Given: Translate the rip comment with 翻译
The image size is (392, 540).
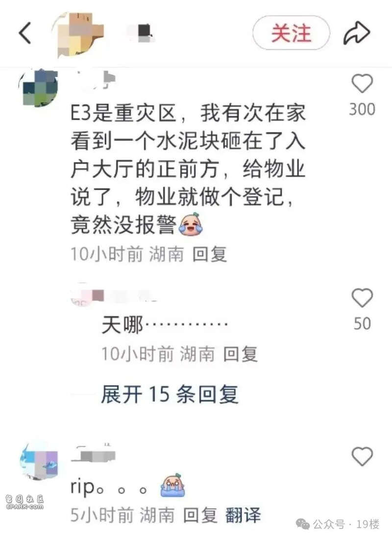Looking at the screenshot, I should point(243,515).
